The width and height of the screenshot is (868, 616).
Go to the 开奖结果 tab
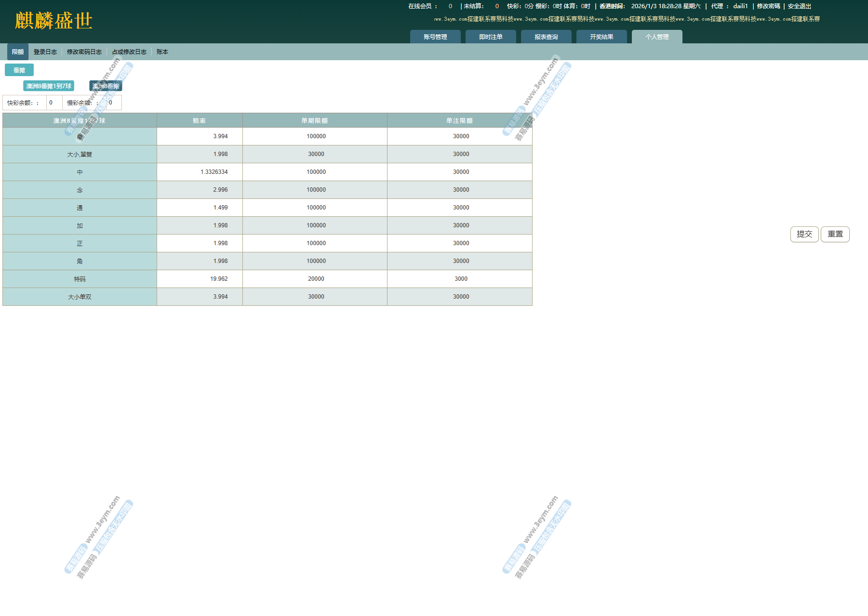pos(601,37)
